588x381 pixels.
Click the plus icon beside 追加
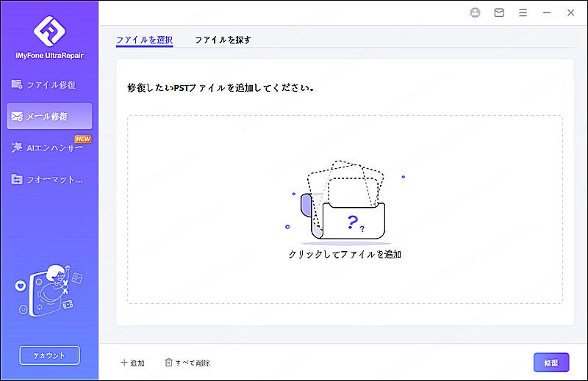(x=123, y=363)
